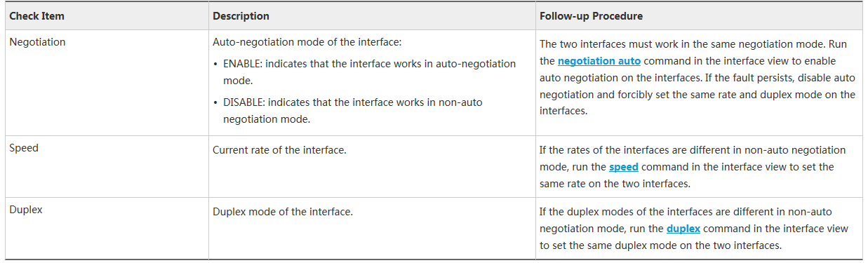Click the Follow-up Procedure column header
This screenshot has width=868, height=263.
(x=591, y=15)
